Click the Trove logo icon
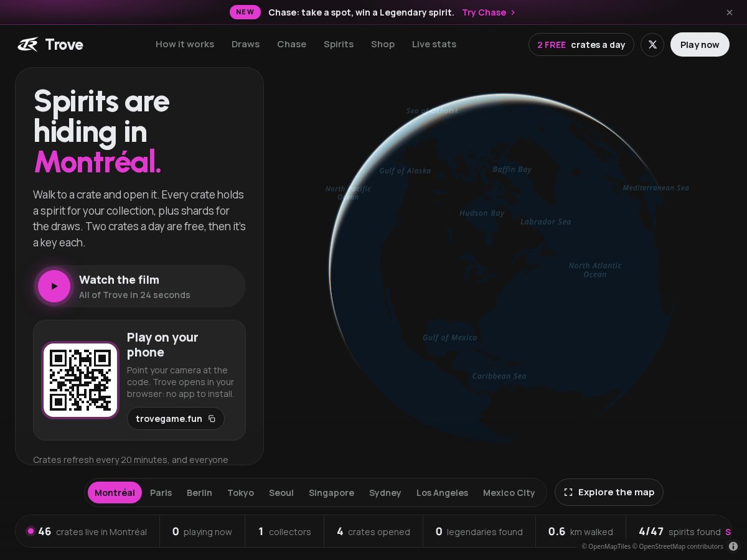 pyautogui.click(x=27, y=44)
